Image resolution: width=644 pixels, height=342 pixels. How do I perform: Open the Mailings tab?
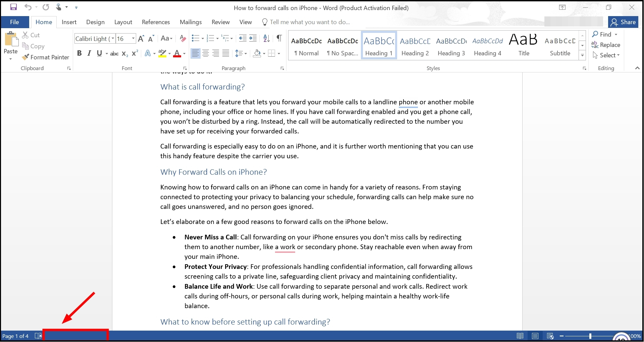coord(191,22)
